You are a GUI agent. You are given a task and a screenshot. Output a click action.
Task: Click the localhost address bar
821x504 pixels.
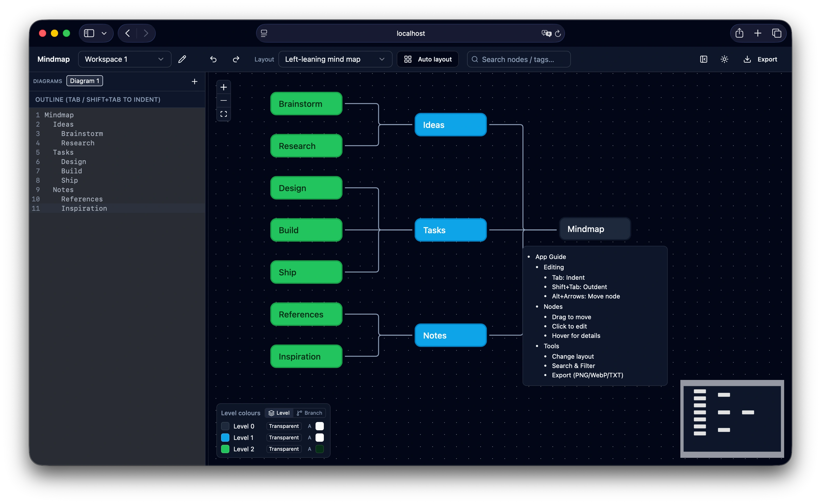pyautogui.click(x=410, y=33)
